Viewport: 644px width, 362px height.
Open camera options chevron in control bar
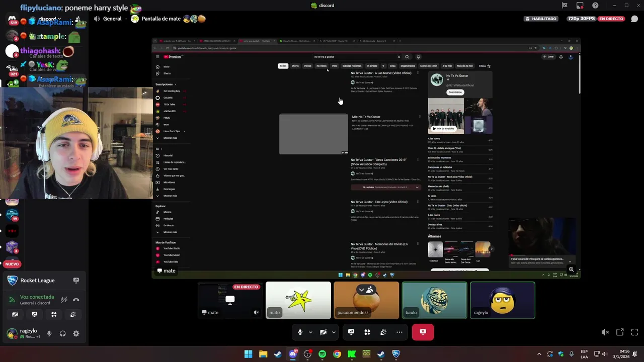tap(334, 332)
